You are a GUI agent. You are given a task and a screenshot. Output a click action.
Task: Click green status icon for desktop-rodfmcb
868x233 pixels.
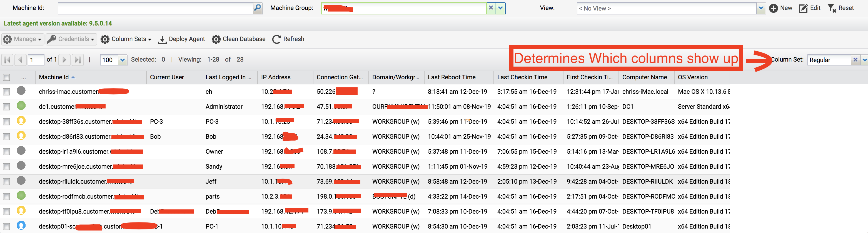coord(21,195)
